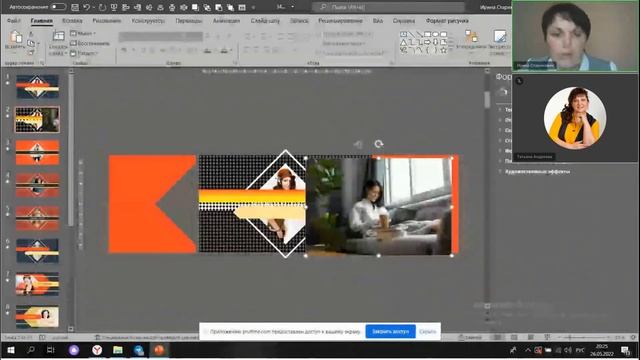Expand the Художественные эффекты section
Screen dimensions: 640x360
coord(537,172)
